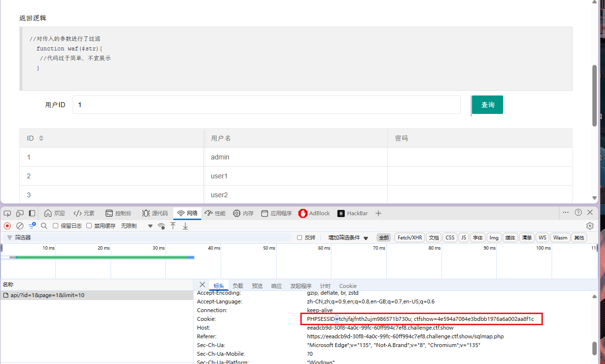The height and width of the screenshot is (364, 605).
Task: Open the 发起程序 details tab
Action: pyautogui.click(x=301, y=286)
